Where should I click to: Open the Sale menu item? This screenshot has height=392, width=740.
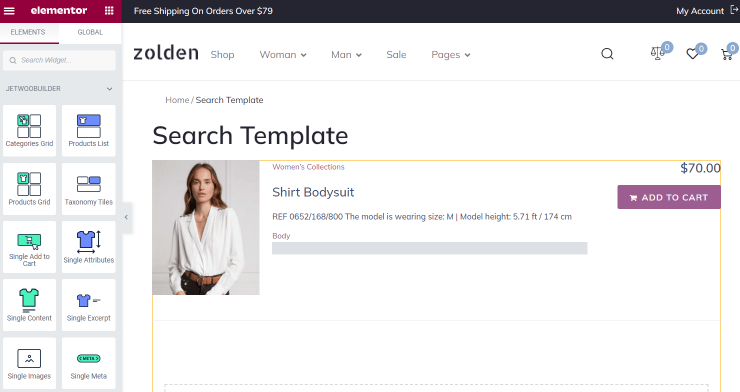[x=396, y=55]
